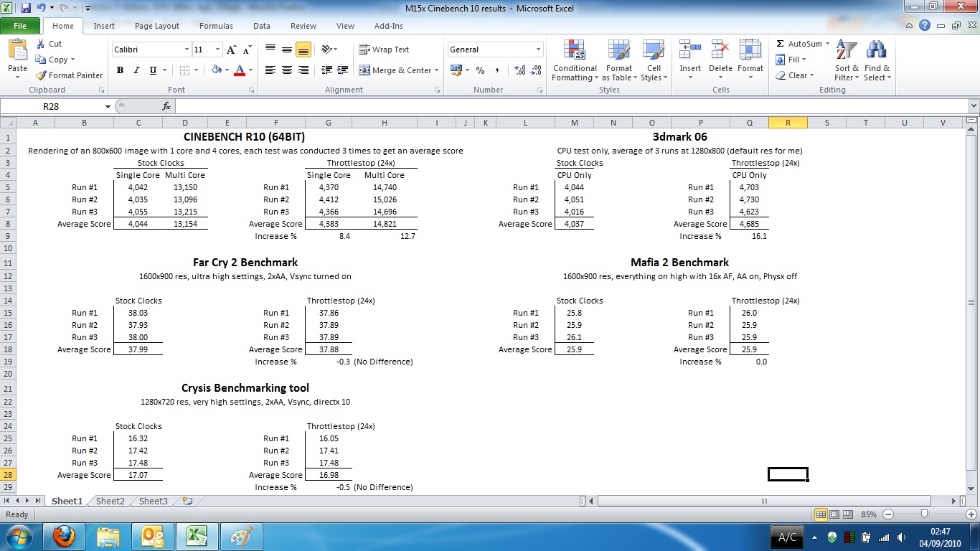Open Conditional Formatting

click(575, 61)
